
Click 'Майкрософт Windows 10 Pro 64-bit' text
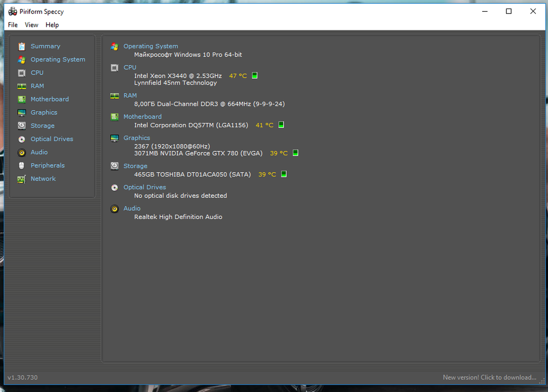pyautogui.click(x=188, y=55)
